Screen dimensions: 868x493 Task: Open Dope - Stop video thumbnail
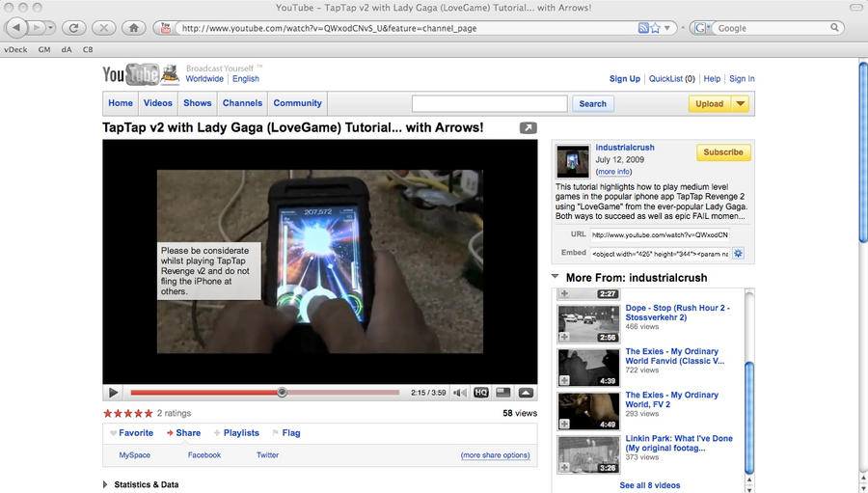[588, 324]
